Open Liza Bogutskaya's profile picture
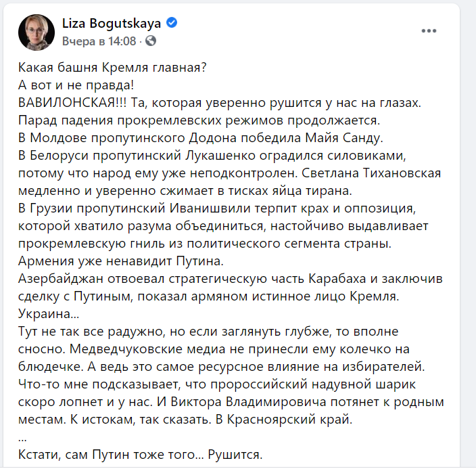The width and height of the screenshot is (476, 469). (x=37, y=32)
